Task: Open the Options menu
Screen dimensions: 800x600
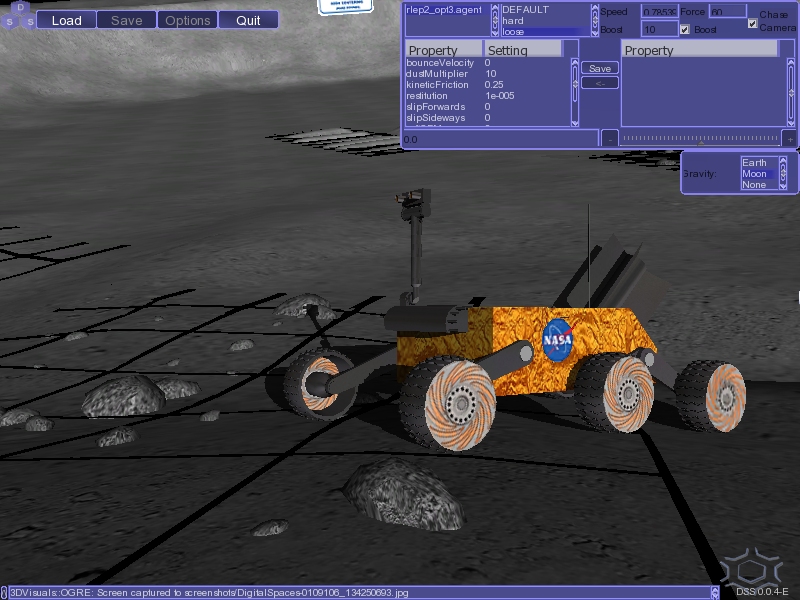Action: (x=187, y=20)
